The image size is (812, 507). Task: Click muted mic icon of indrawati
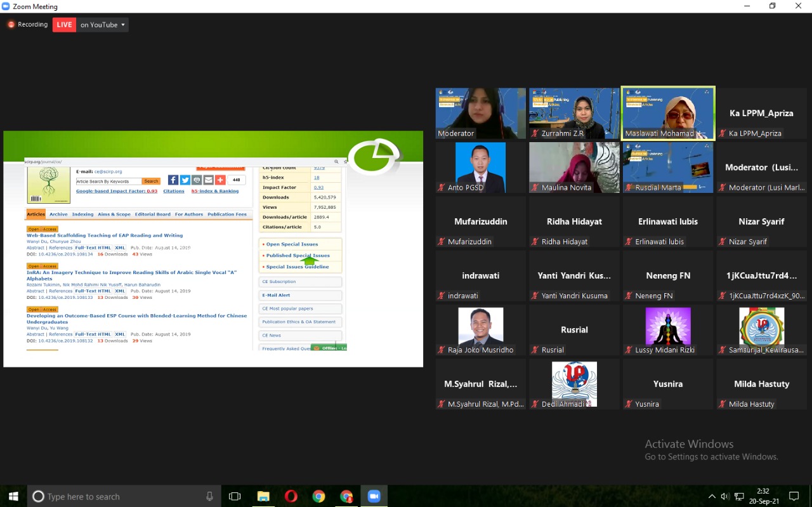click(x=441, y=296)
